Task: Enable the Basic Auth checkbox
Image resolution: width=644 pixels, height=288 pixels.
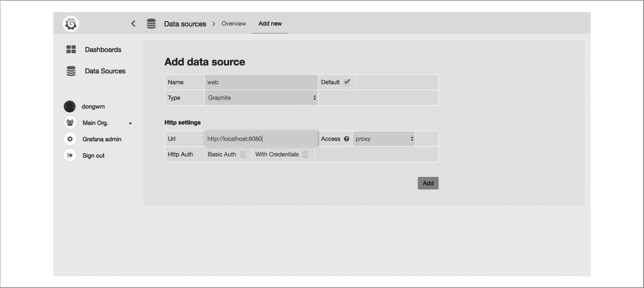Action: point(243,155)
